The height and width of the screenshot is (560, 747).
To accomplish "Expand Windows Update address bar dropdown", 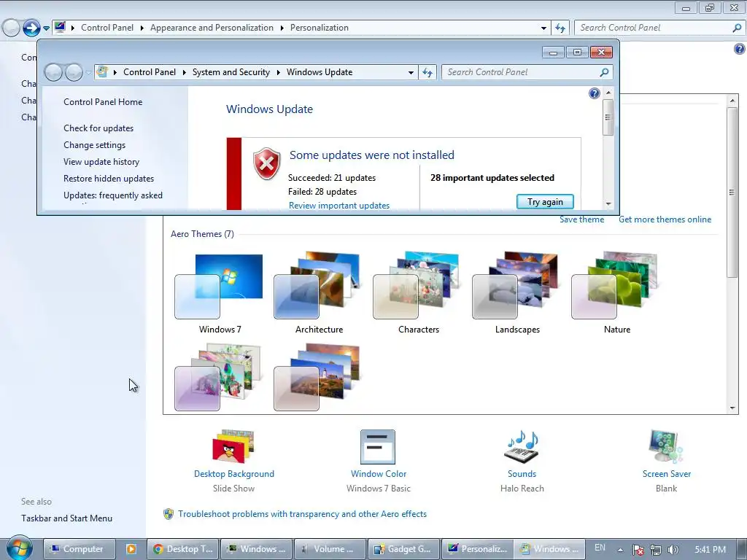I will [411, 72].
